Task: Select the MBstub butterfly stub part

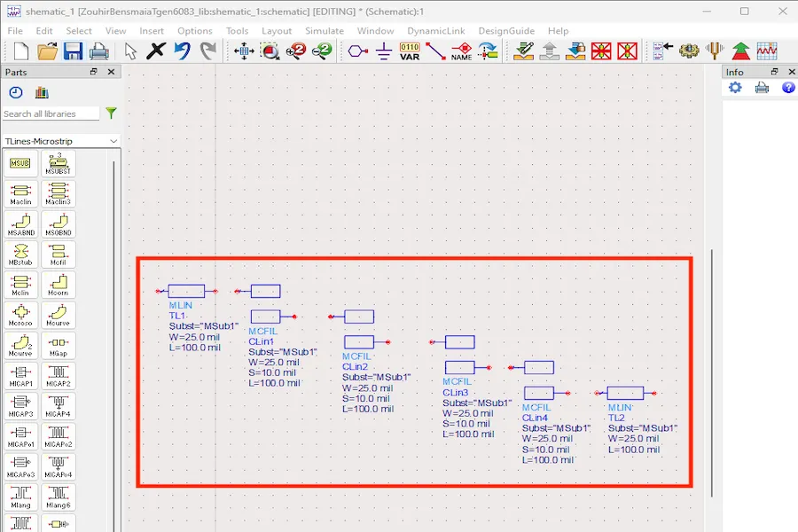Action: 20,254
